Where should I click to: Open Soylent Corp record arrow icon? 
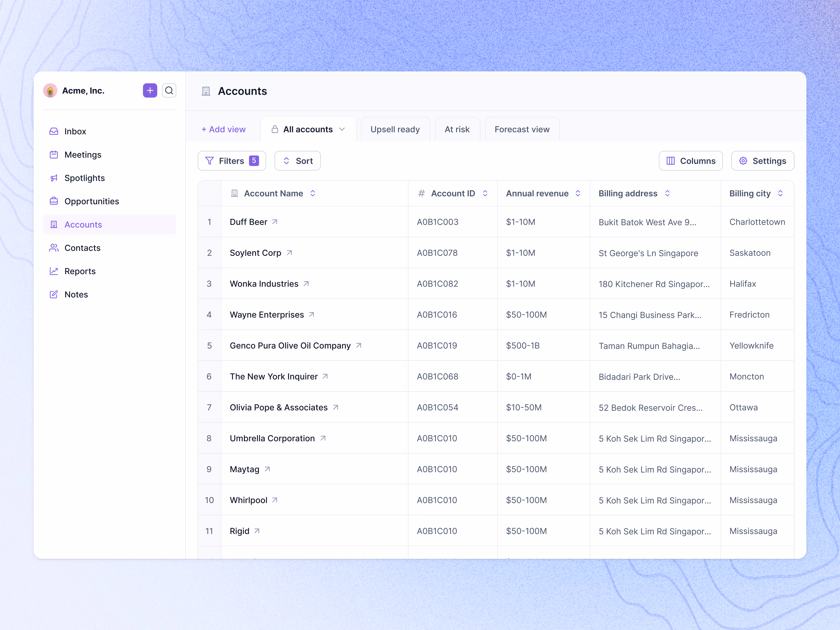pyautogui.click(x=289, y=253)
